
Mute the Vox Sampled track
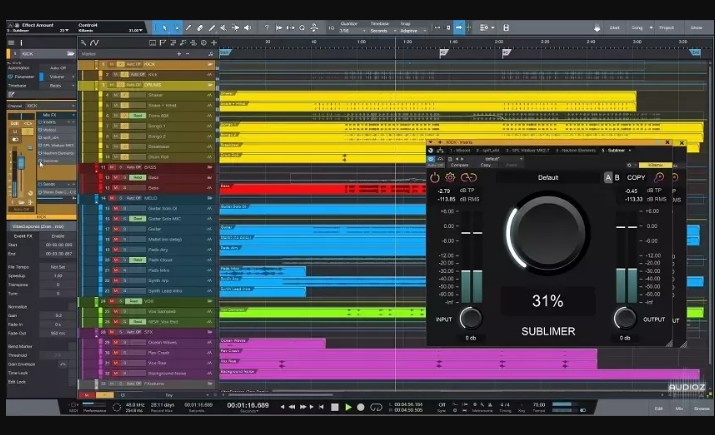116,311
